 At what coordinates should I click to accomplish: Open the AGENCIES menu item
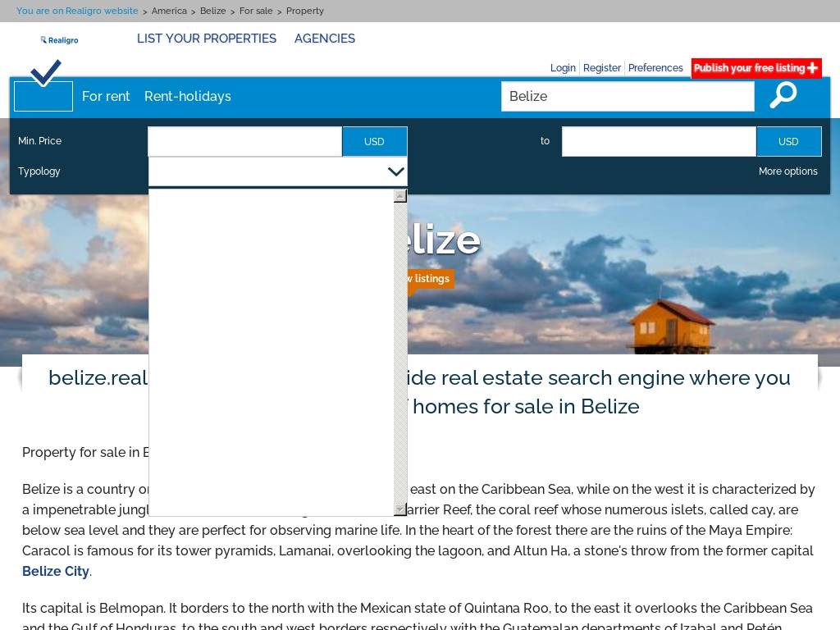click(x=325, y=39)
